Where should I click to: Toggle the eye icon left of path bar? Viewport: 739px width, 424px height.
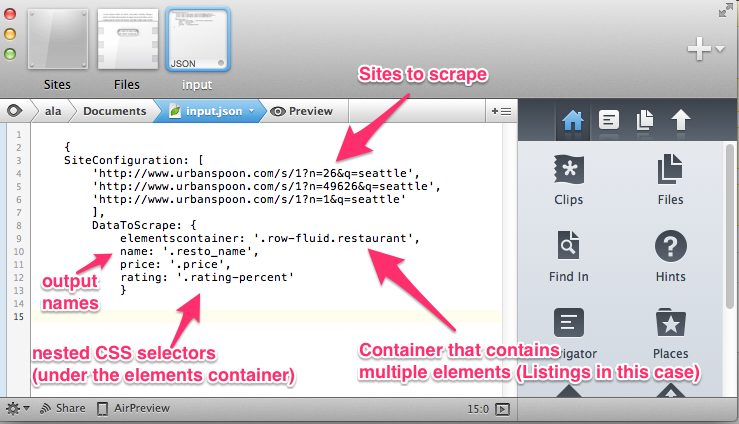click(15, 111)
